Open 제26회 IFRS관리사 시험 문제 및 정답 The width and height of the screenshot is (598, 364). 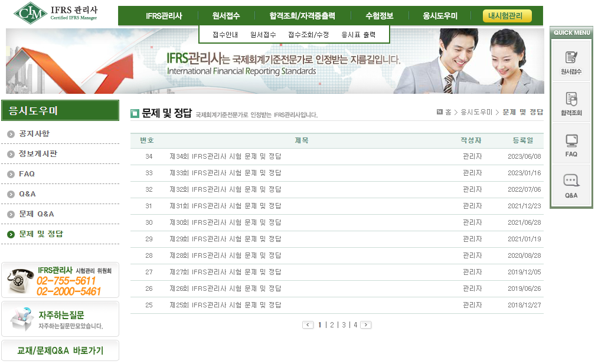[x=226, y=288]
